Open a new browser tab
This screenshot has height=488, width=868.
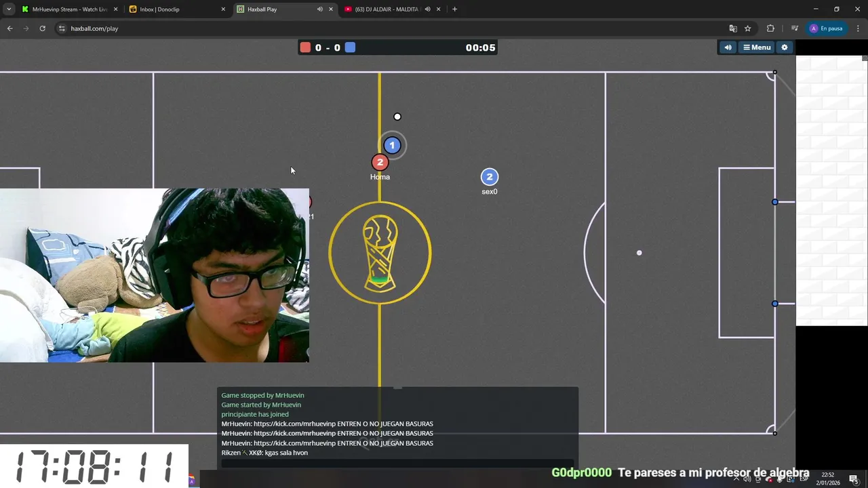click(454, 9)
